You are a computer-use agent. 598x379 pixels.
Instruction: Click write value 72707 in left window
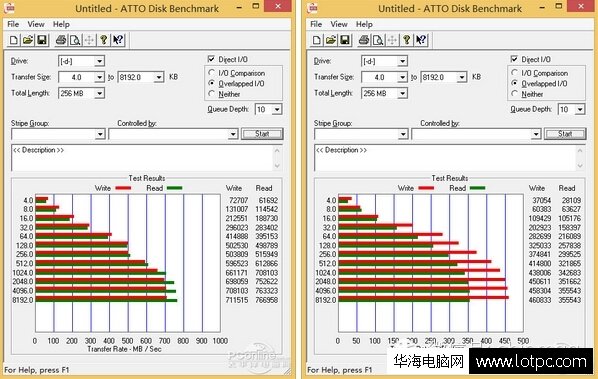point(239,200)
